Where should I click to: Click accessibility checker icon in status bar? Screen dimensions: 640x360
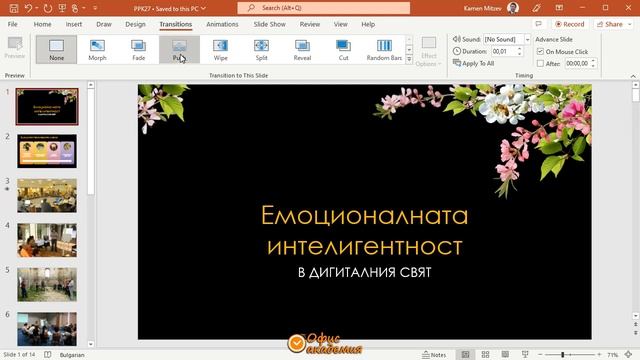tap(48, 355)
